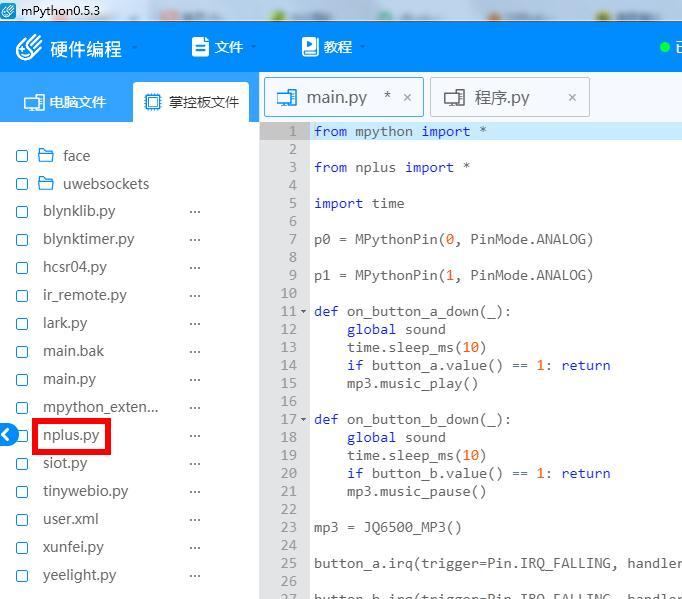The height and width of the screenshot is (599, 682).
Task: Open more options for tinywebio.py
Action: (x=195, y=492)
